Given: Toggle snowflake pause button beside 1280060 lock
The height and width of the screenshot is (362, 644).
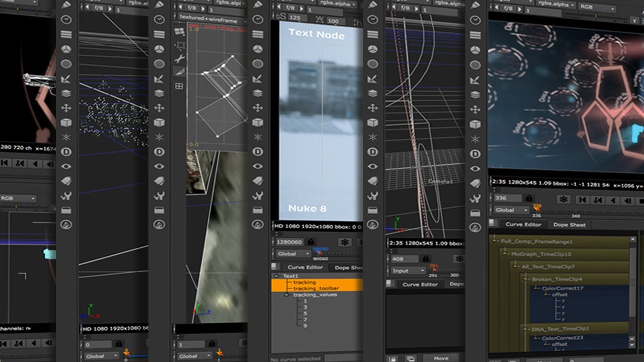Looking at the screenshot, I should pos(345,242).
